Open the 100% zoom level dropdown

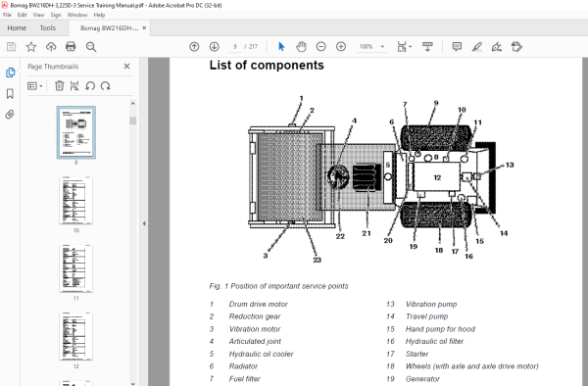pyautogui.click(x=382, y=47)
